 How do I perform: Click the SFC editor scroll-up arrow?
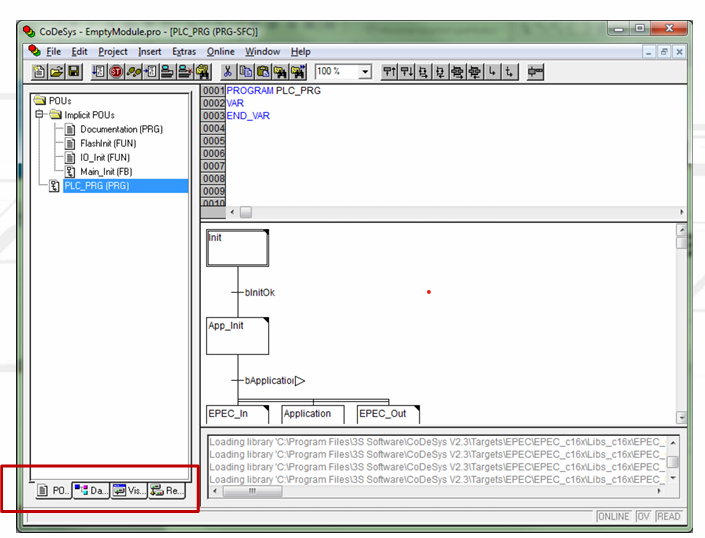click(x=682, y=230)
